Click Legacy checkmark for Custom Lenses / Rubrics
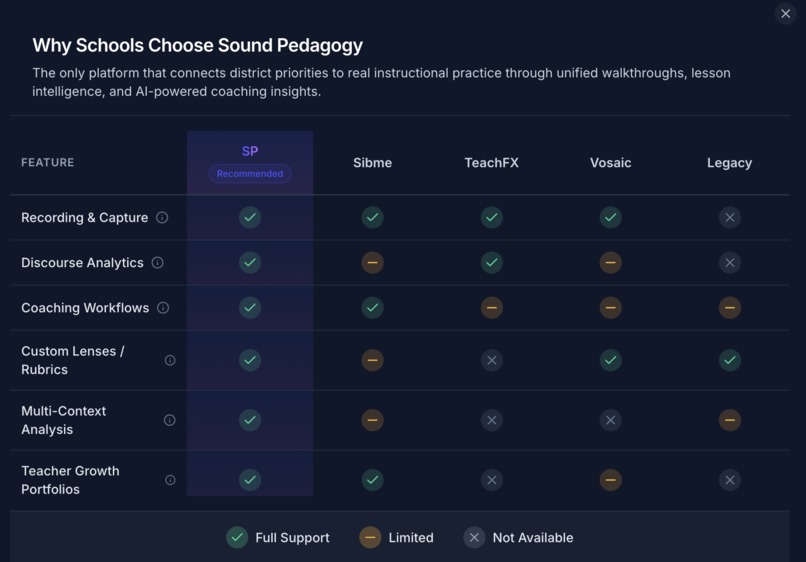 click(x=729, y=360)
